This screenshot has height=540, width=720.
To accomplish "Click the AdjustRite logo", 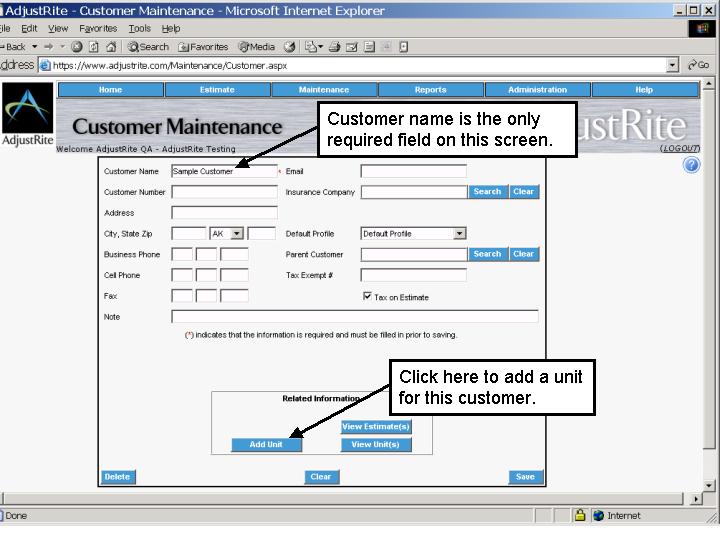I will pyautogui.click(x=28, y=114).
